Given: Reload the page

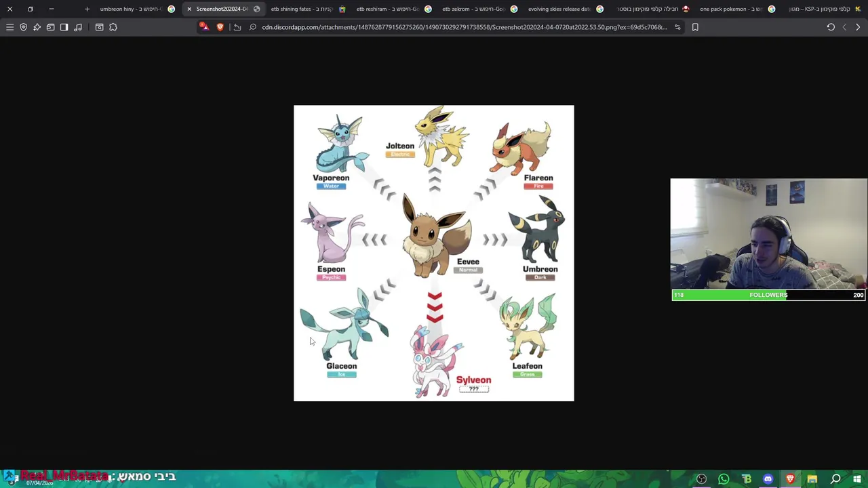Looking at the screenshot, I should (x=831, y=27).
